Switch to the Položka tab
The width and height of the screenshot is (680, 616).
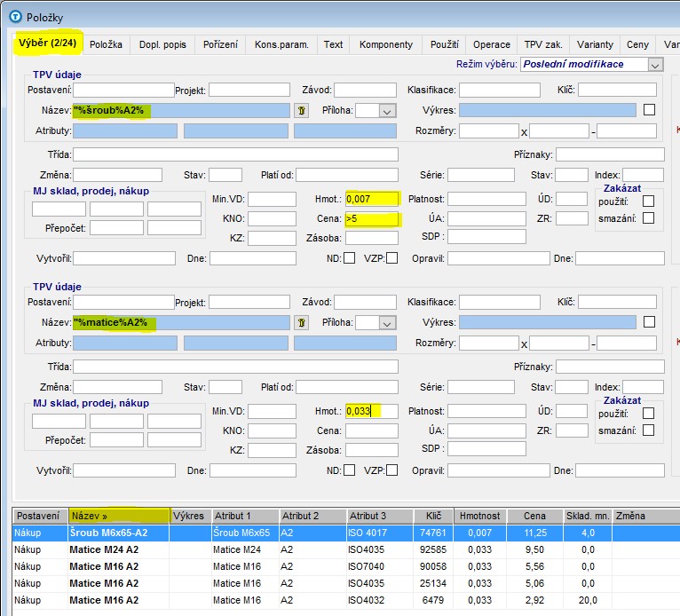tap(106, 44)
